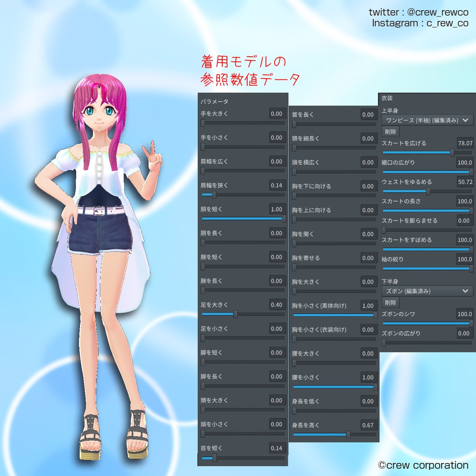476x476 pixels.
Task: Click the スカートを広げる slider handle
Action: pos(452,152)
